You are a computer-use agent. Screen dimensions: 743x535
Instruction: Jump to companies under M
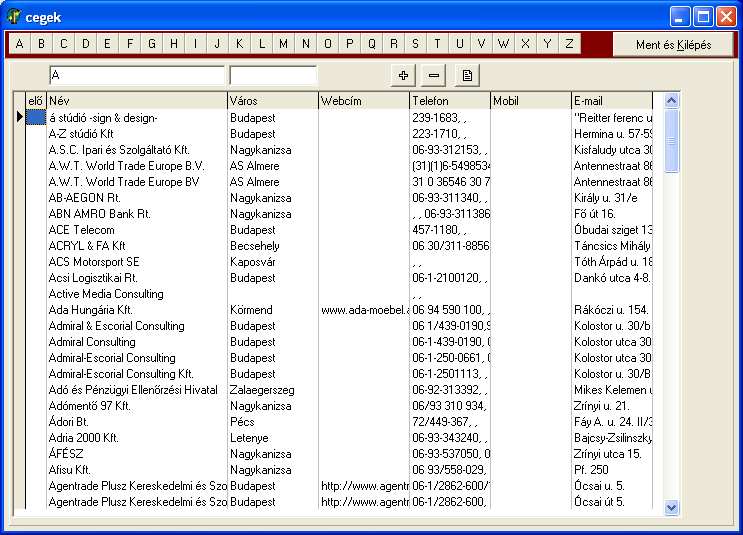[284, 44]
